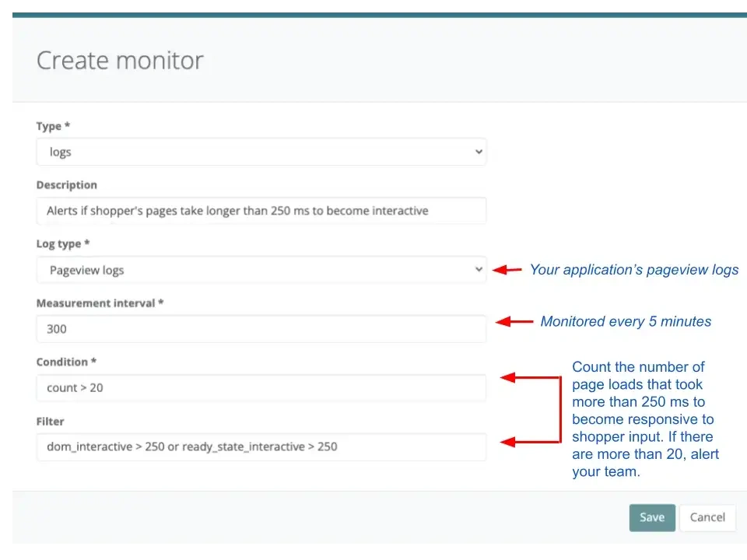
Task: Open the Type dropdown showing logs
Action: 261,152
